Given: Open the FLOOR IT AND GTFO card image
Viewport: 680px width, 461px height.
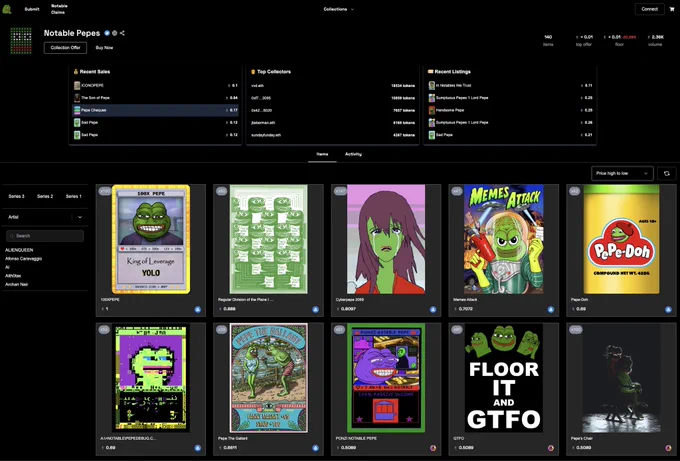Looking at the screenshot, I should point(503,378).
